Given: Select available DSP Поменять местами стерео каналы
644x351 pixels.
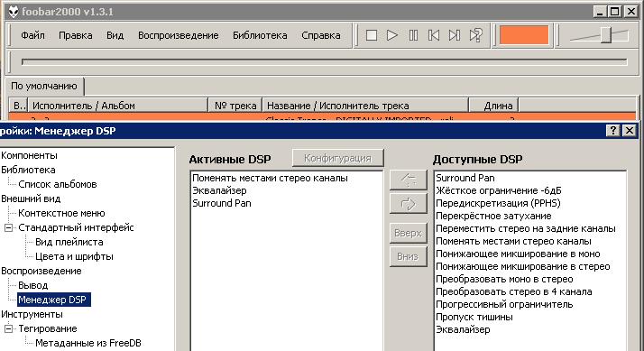Looking at the screenshot, I should (x=513, y=241).
